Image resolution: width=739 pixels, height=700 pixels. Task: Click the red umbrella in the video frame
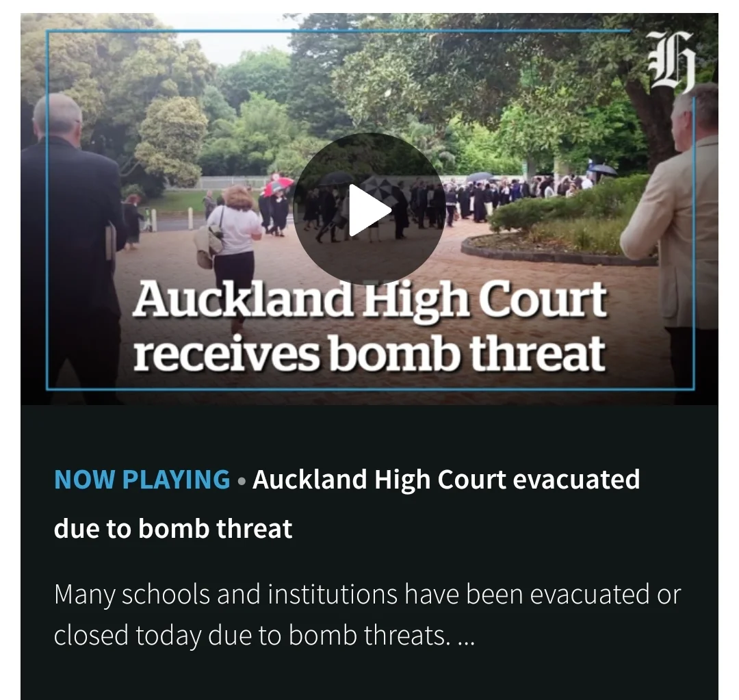tap(278, 187)
